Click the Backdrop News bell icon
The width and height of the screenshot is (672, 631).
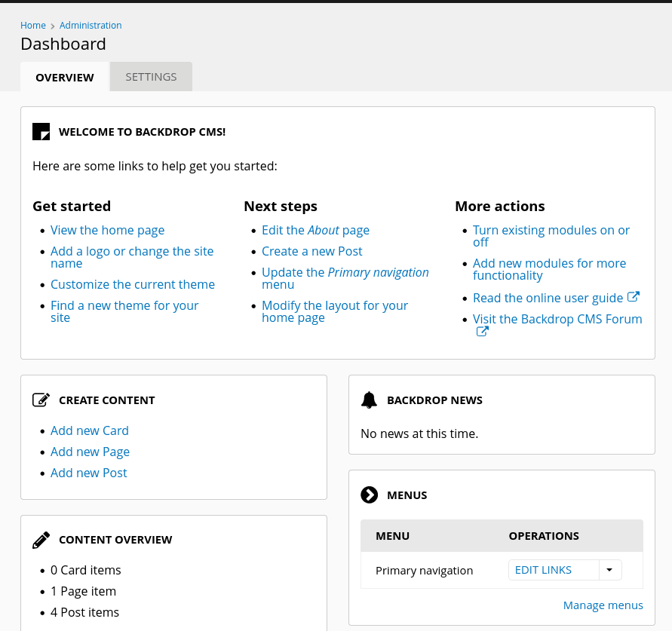coord(369,400)
